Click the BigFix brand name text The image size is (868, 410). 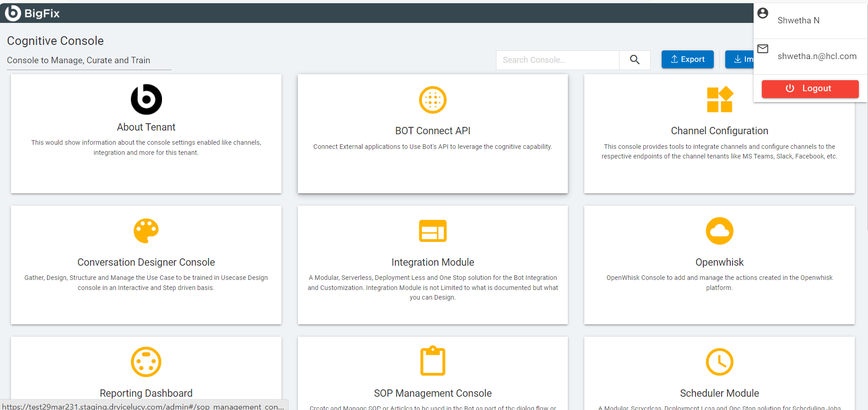(42, 13)
